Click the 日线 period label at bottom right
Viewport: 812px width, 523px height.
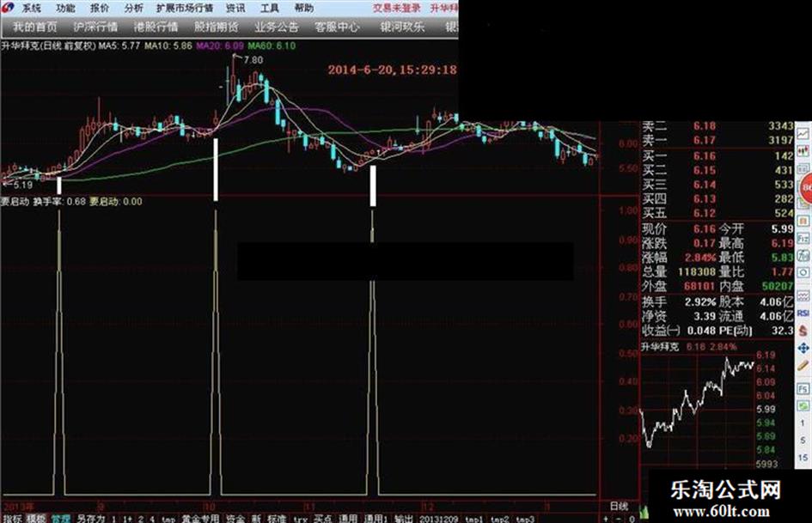pos(619,506)
